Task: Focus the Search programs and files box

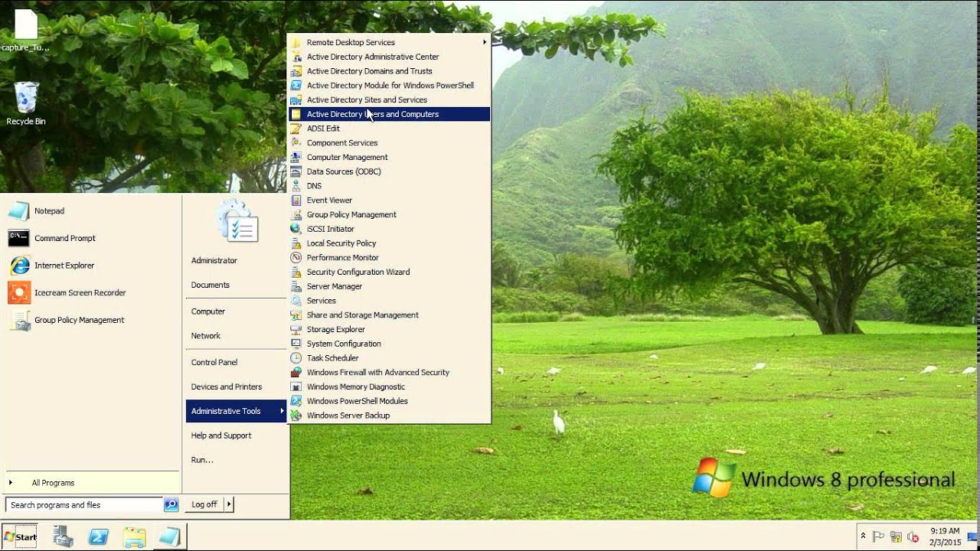Action: tap(84, 505)
